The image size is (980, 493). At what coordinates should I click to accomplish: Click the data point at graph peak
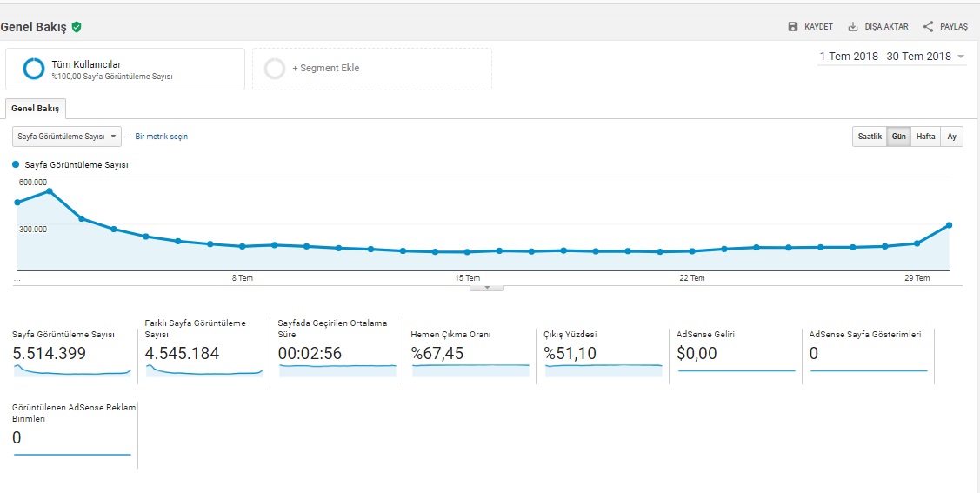(50, 191)
